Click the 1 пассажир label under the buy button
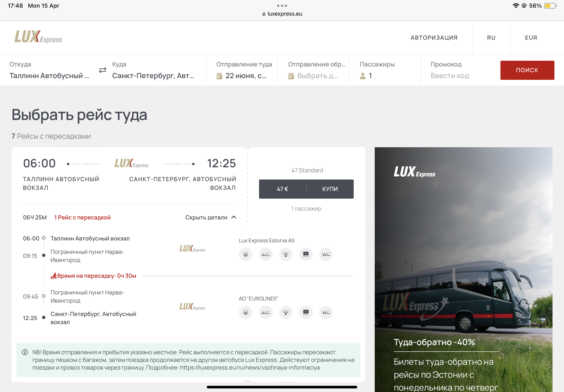 (x=306, y=209)
